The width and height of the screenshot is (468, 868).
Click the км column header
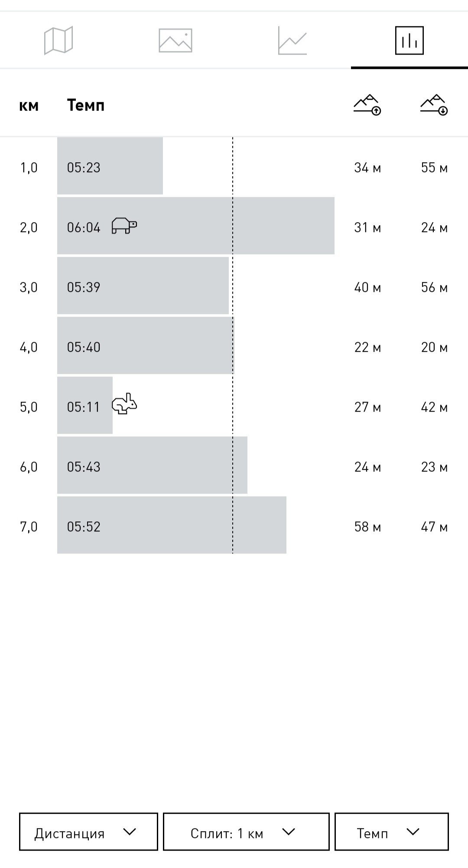(29, 105)
